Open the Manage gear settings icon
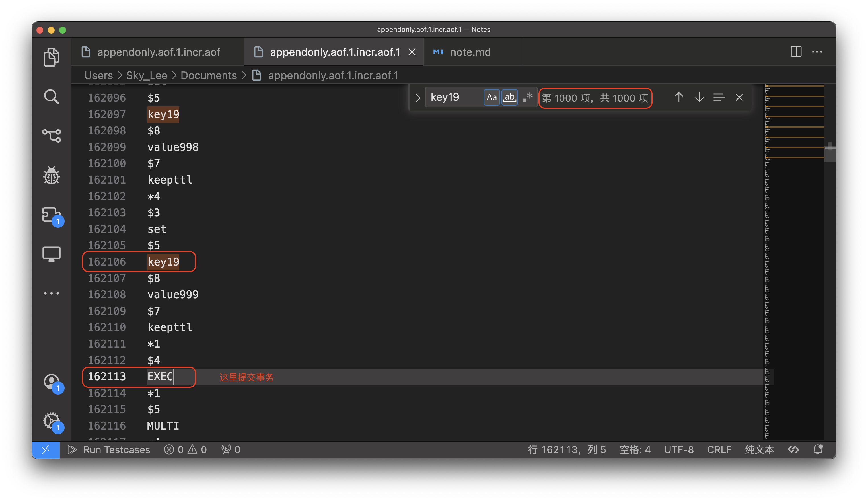The height and width of the screenshot is (501, 868). [51, 420]
